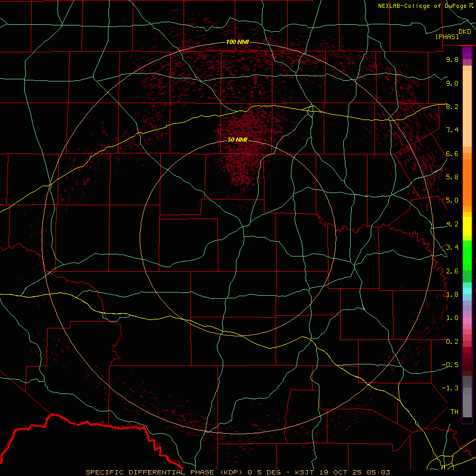The image size is (476, 476).
Task: Click the 5.0 scale value
Action: point(452,200)
